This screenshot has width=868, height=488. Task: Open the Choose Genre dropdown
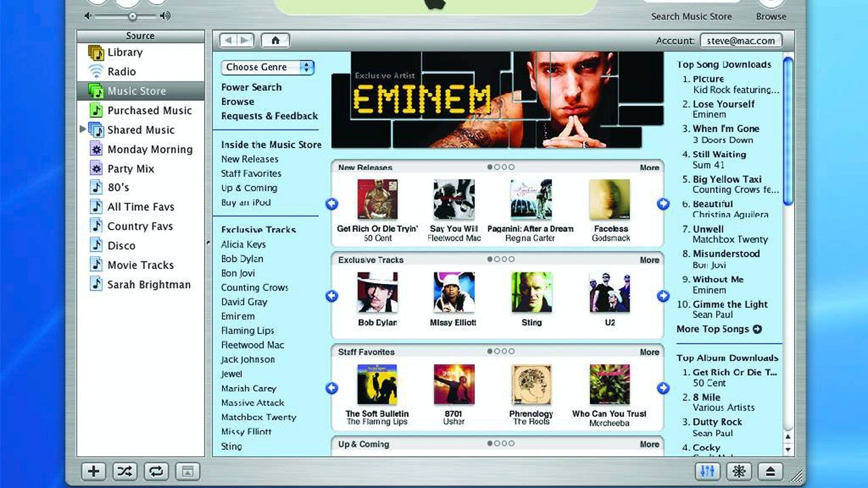pos(267,67)
